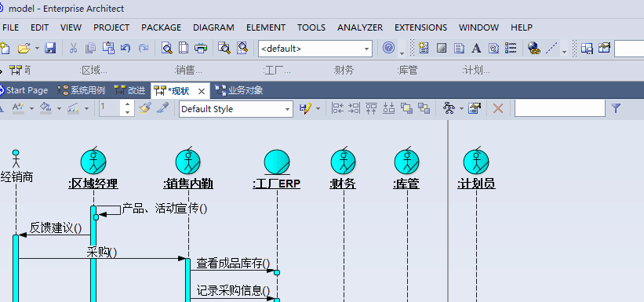Click the chart perspective icon
Screen dimensions: 644x302
click(604, 48)
